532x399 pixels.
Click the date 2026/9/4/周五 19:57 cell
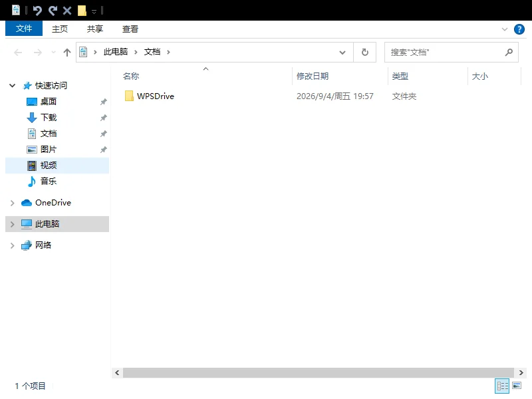[335, 96]
